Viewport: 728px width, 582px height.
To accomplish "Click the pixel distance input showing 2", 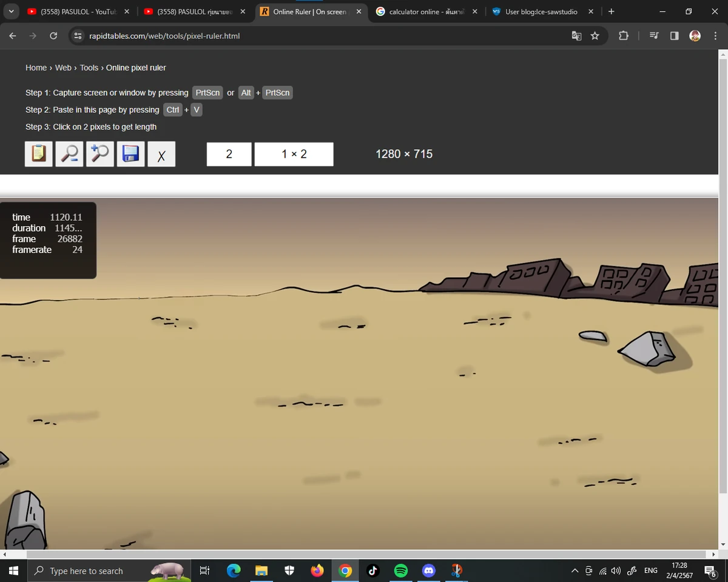I will point(229,153).
